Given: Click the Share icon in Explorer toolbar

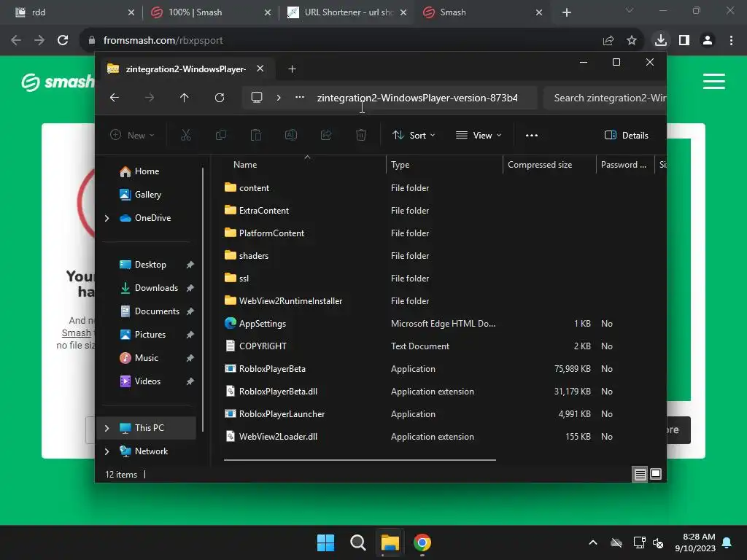Looking at the screenshot, I should [x=326, y=135].
